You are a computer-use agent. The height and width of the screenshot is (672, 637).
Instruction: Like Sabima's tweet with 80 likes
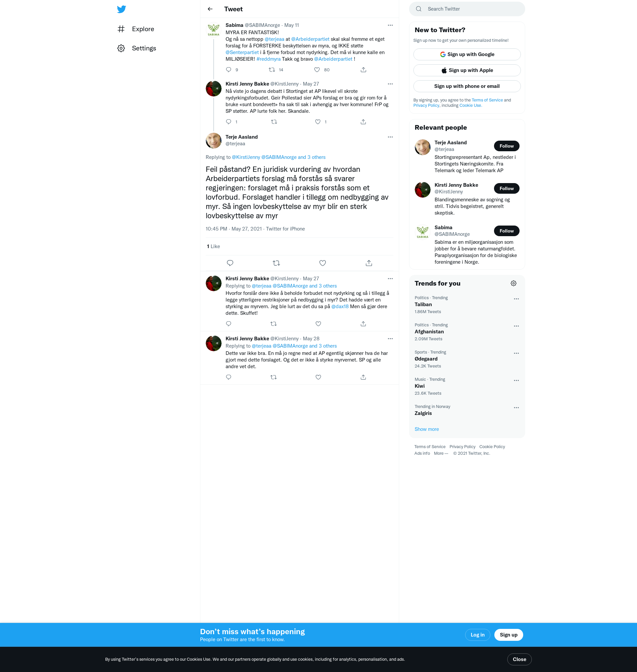[317, 70]
